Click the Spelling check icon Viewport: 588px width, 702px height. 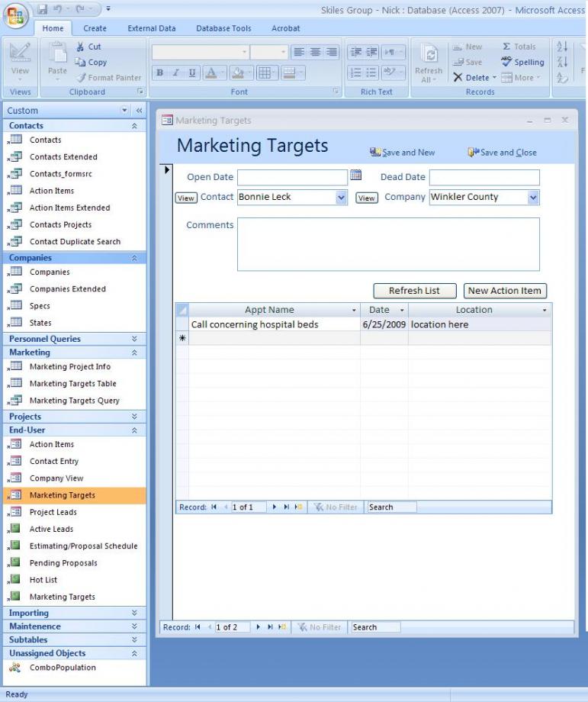click(506, 62)
